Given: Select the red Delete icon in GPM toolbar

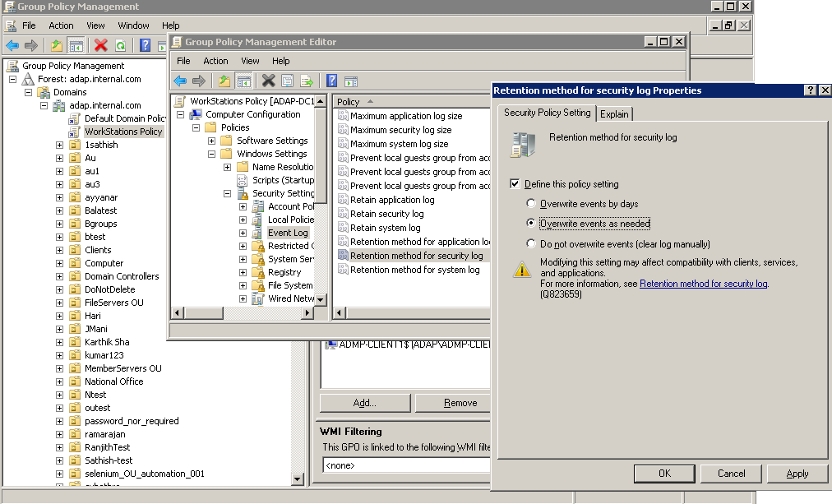Looking at the screenshot, I should click(99, 44).
